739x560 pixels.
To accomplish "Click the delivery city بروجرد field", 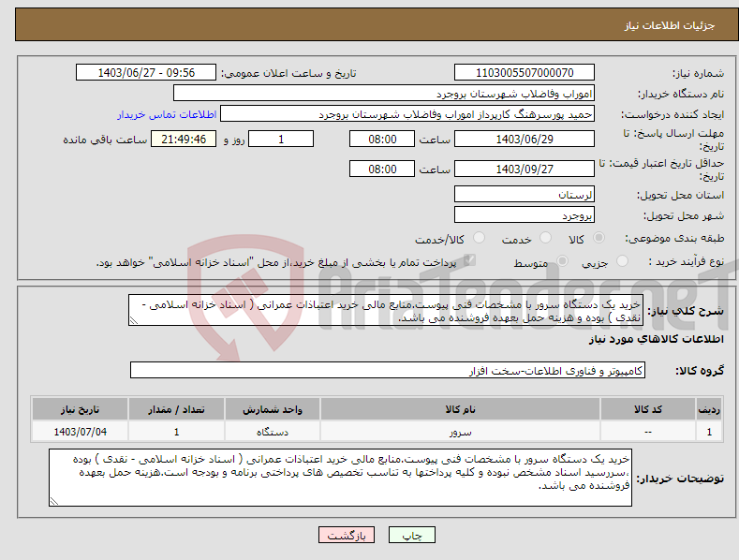I will click(525, 215).
